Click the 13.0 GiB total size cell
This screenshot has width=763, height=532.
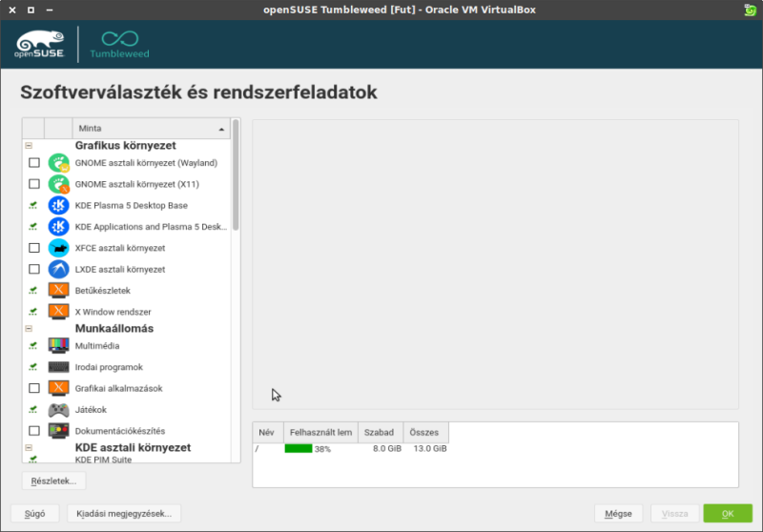[x=430, y=448]
